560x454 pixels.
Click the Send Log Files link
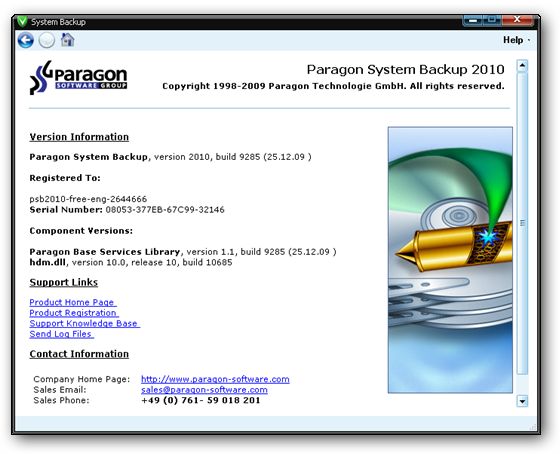61,334
